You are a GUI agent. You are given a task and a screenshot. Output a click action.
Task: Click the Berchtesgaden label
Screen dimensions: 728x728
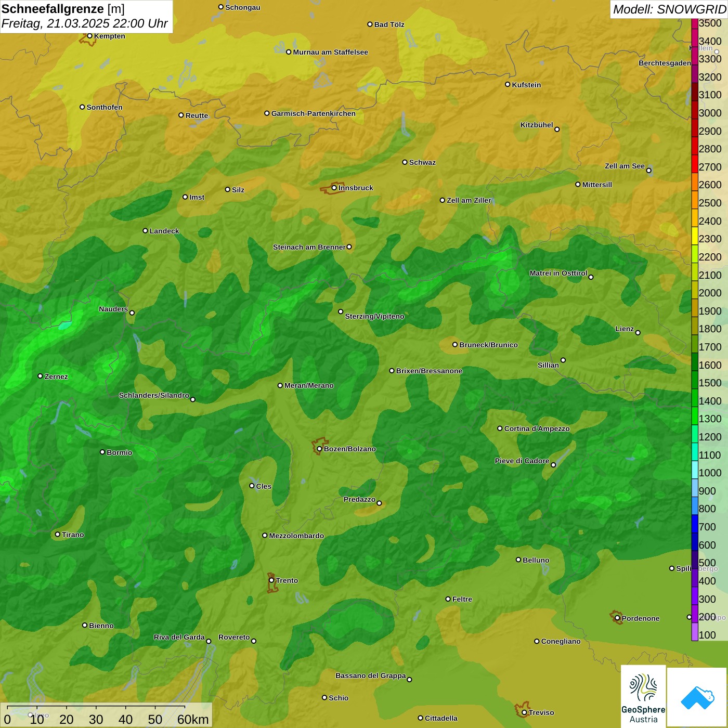coord(665,63)
